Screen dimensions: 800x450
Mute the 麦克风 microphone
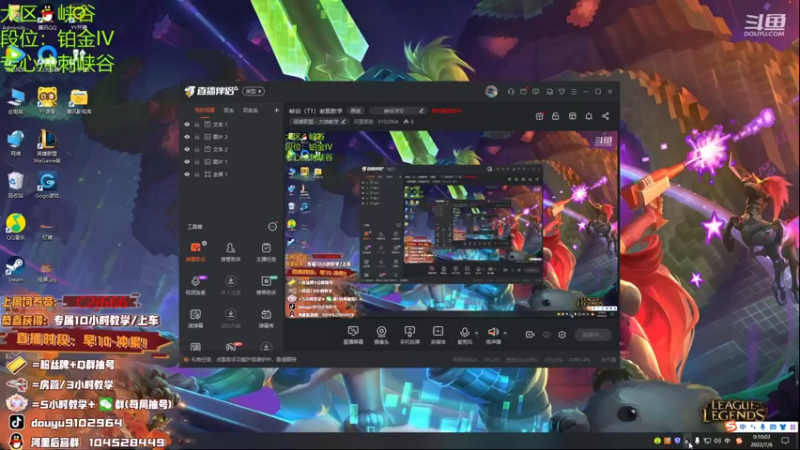pos(464,335)
